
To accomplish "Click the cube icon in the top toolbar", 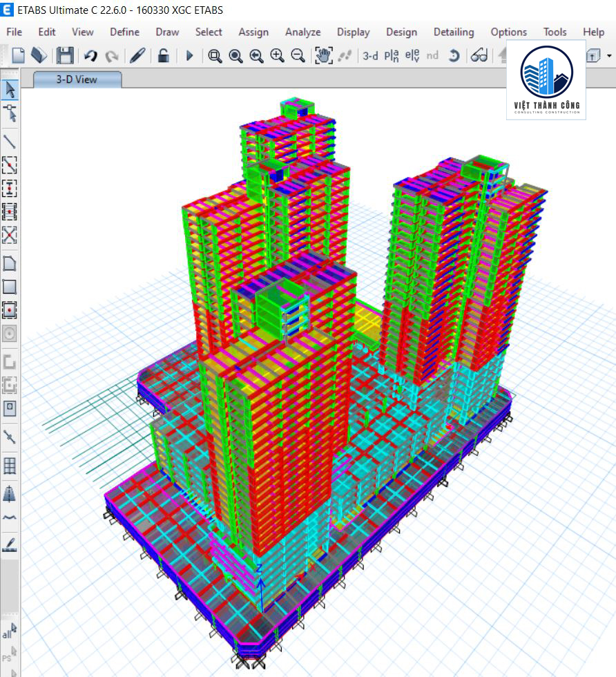I will (x=593, y=56).
